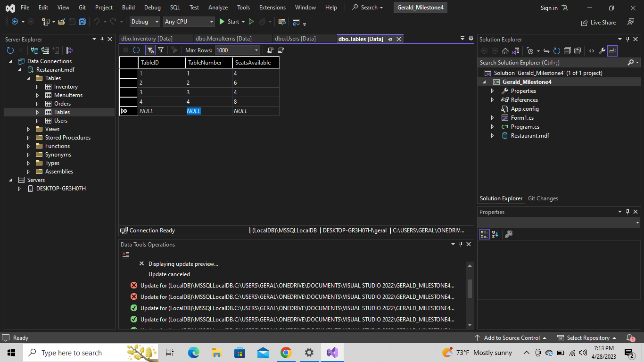Pin the Server Explorer panel
Screen dimensions: 644x362
coord(102,39)
